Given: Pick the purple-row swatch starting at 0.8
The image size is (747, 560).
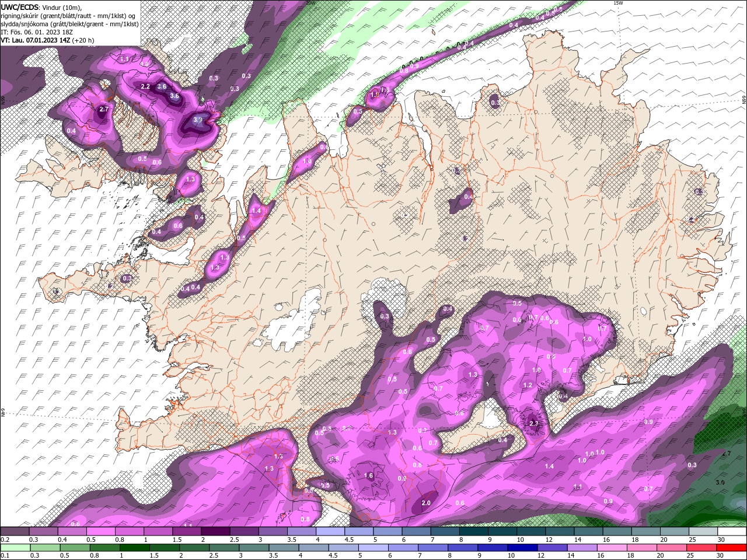Looking at the screenshot, I should click(130, 531).
